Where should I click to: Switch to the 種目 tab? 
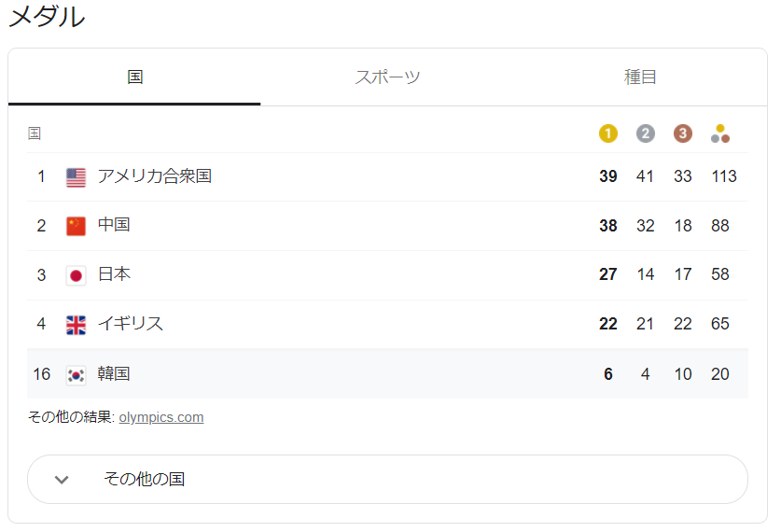tap(640, 77)
